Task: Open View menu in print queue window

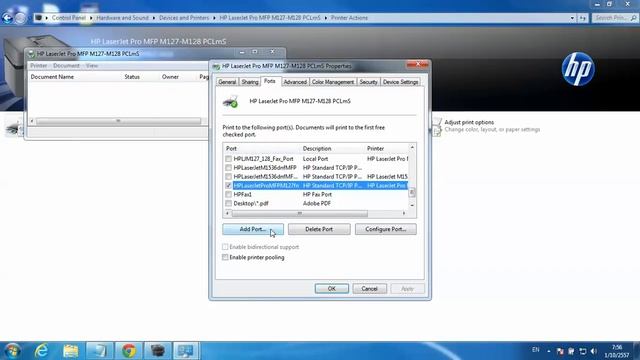Action: [x=92, y=66]
